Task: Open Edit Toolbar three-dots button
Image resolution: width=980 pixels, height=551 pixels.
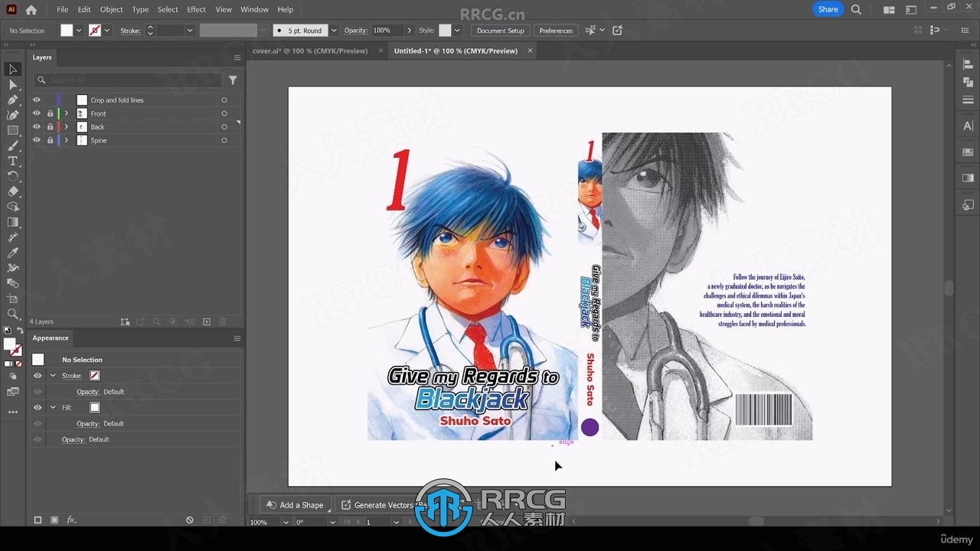Action: click(13, 412)
